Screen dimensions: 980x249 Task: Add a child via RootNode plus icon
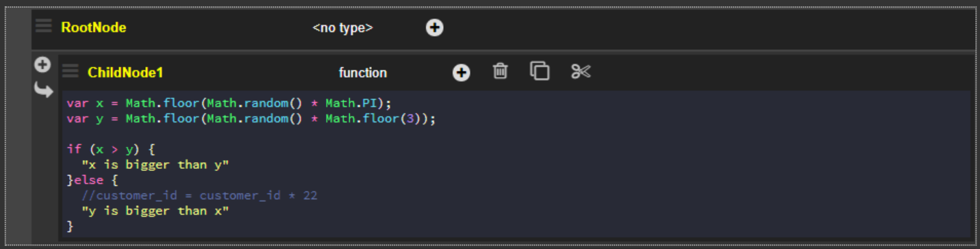pyautogui.click(x=434, y=27)
